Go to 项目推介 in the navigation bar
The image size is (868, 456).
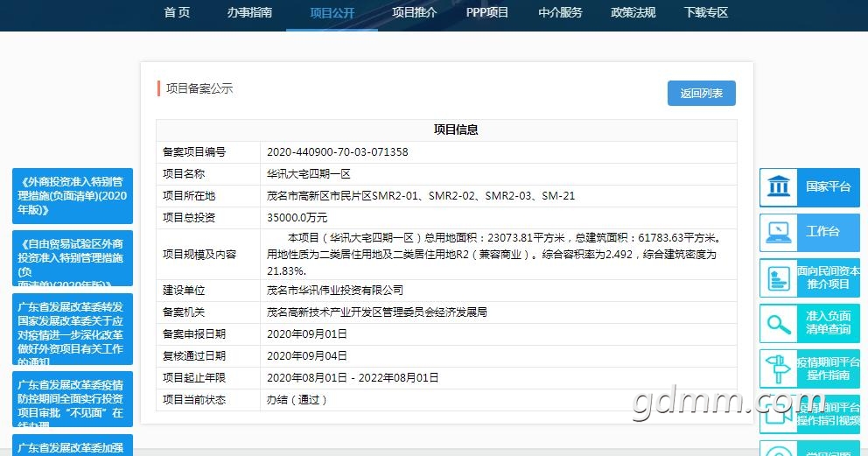(414, 12)
